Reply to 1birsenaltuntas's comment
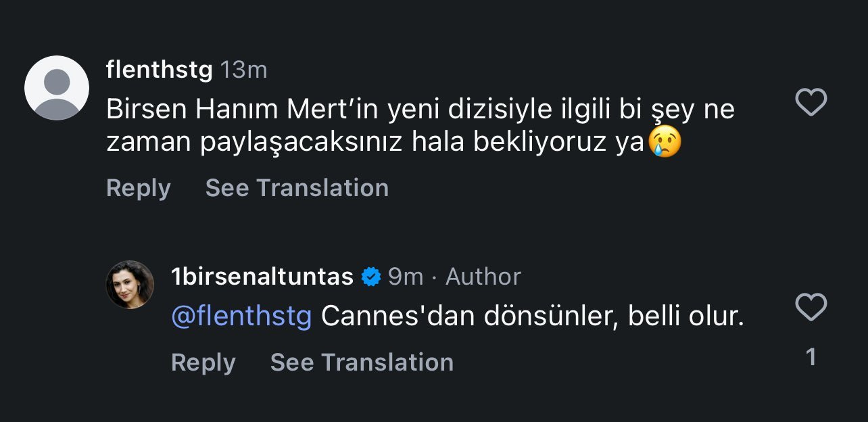Screen dimensions: 868x422 coord(203,362)
